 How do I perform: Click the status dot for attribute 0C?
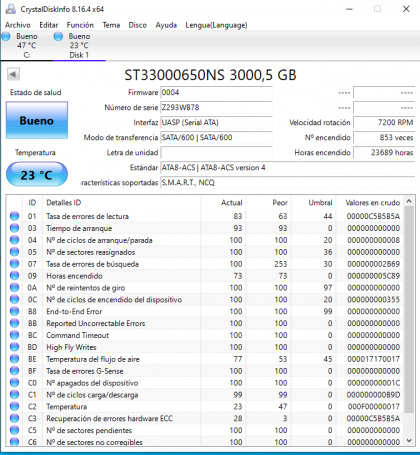pos(14,299)
